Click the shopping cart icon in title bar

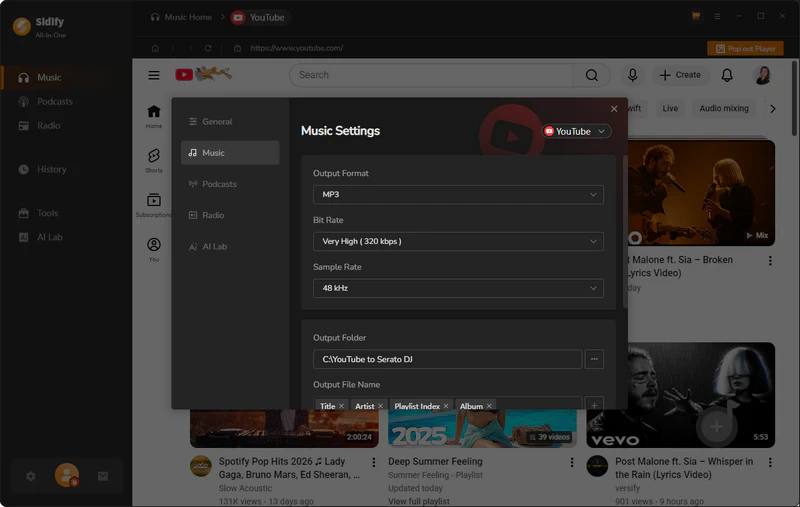695,16
